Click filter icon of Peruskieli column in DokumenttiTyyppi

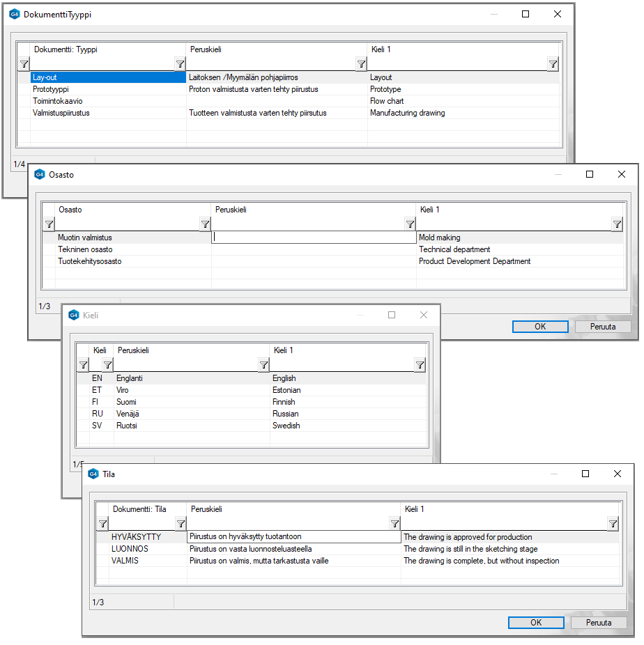(x=361, y=64)
